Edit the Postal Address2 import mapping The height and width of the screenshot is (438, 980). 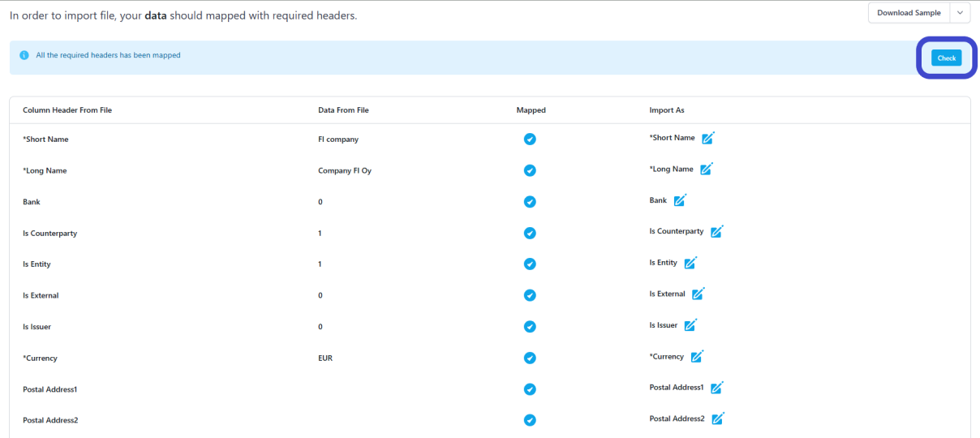click(717, 419)
